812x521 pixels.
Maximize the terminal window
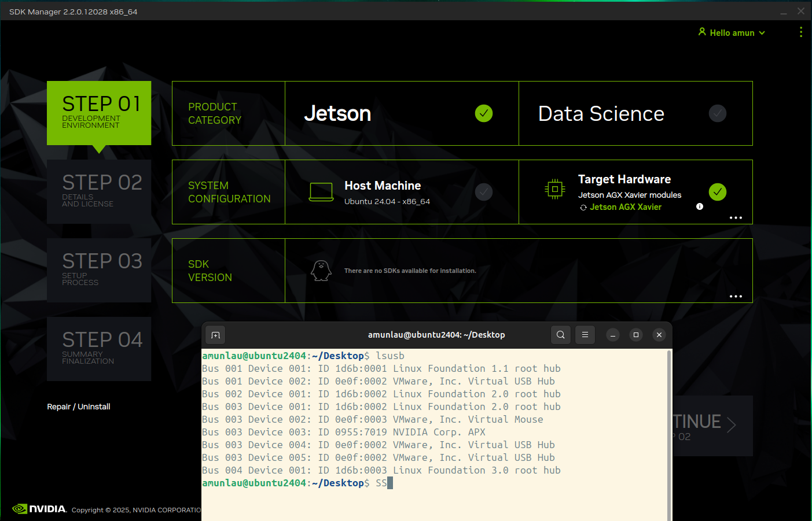pos(636,335)
